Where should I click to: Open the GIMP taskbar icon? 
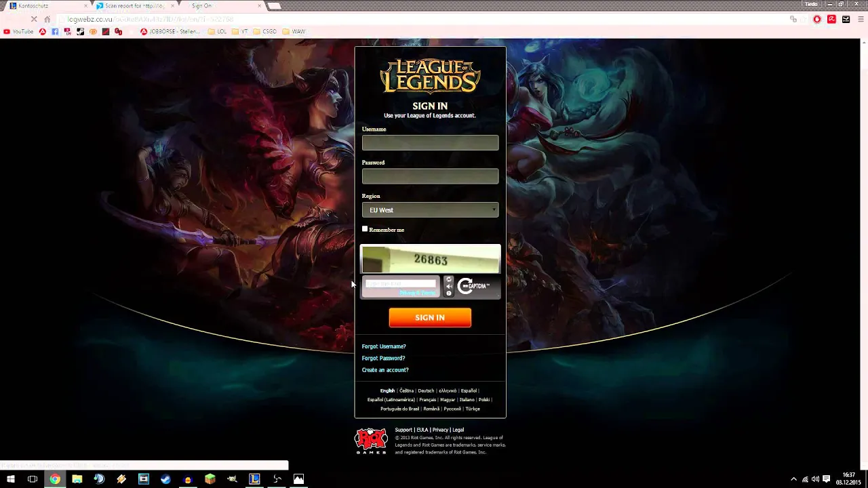pos(232,479)
